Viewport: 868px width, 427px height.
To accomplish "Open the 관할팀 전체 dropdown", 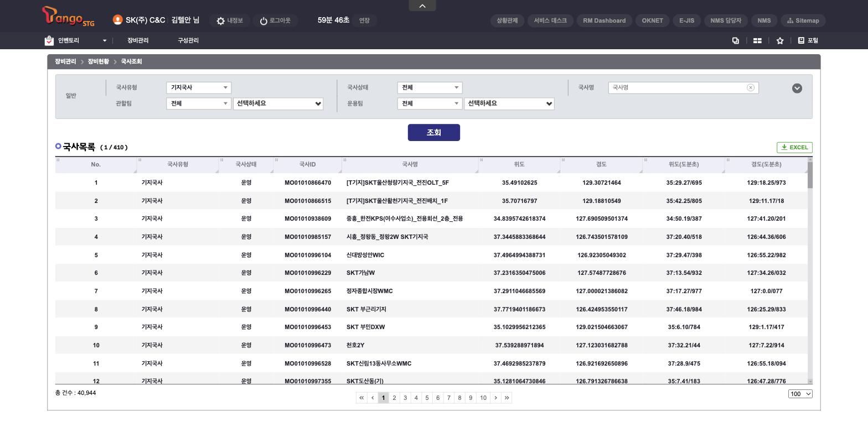I will tap(199, 103).
